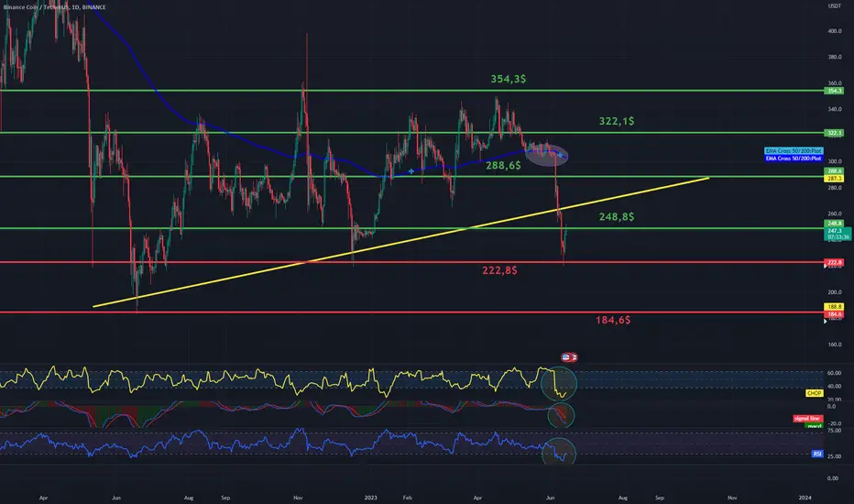Select the green 248.8 price scale label
Viewport: 854px width, 504px height.
coord(835,224)
